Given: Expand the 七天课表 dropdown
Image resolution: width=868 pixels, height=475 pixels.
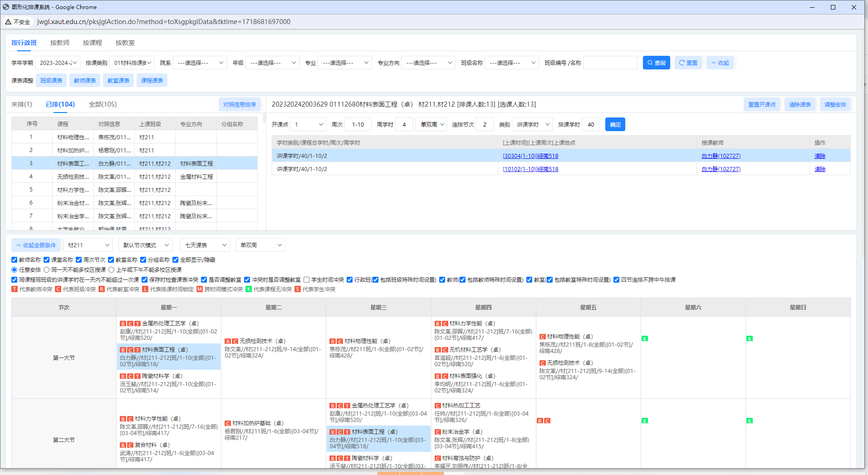Looking at the screenshot, I should point(205,245).
